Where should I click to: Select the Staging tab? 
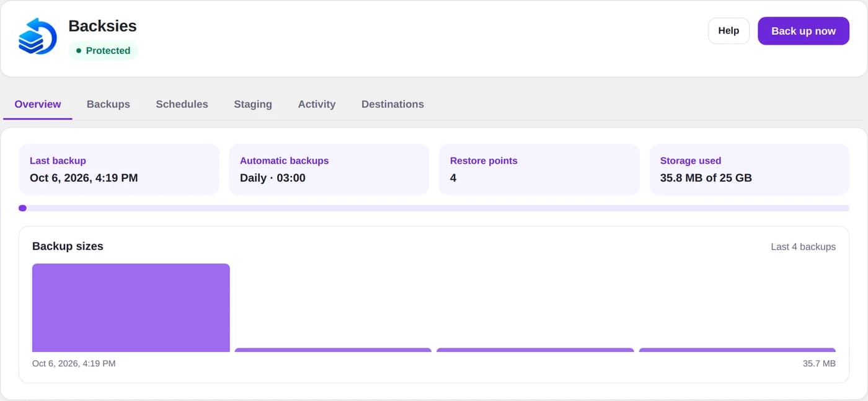[253, 104]
